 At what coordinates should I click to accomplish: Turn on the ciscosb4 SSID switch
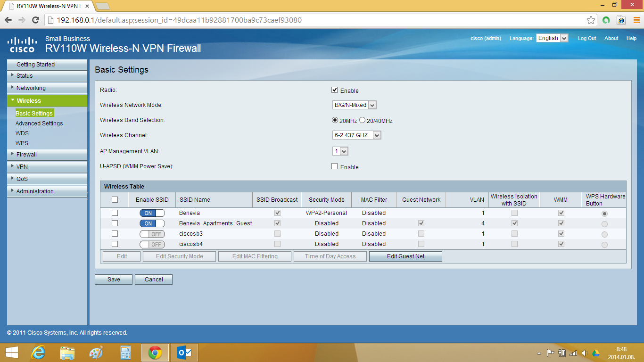click(x=152, y=244)
